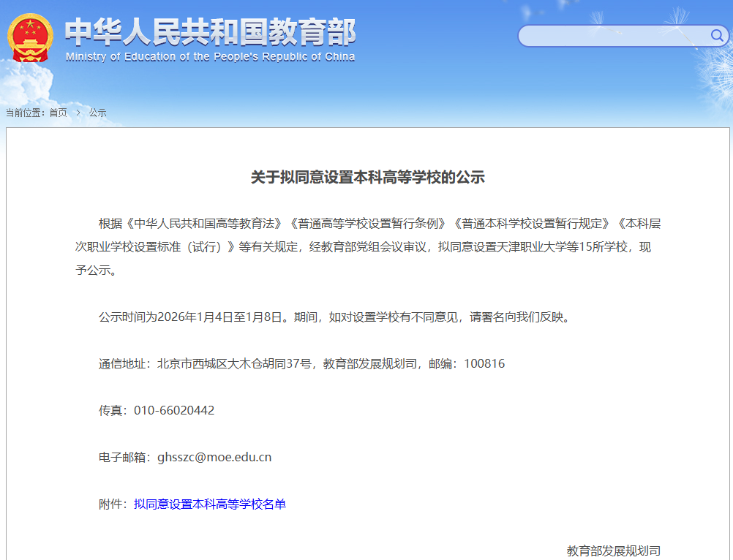
Task: Open the 拟同意设置本科高等学校名单 attachment
Action: pos(210,504)
